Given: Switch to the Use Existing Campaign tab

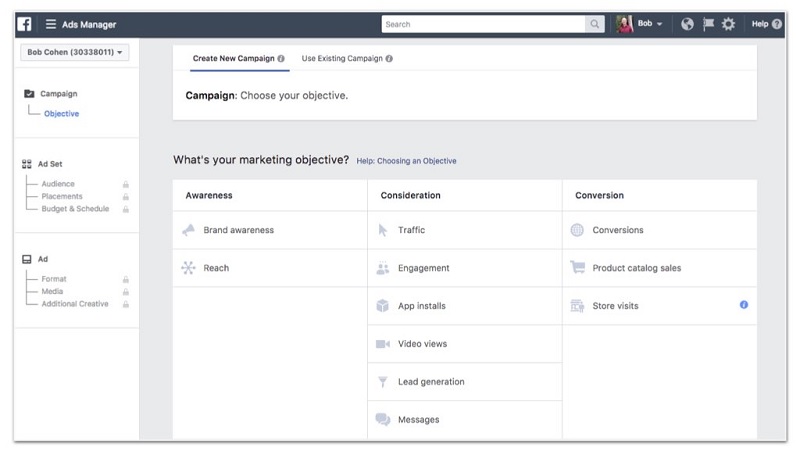Looking at the screenshot, I should click(347, 59).
